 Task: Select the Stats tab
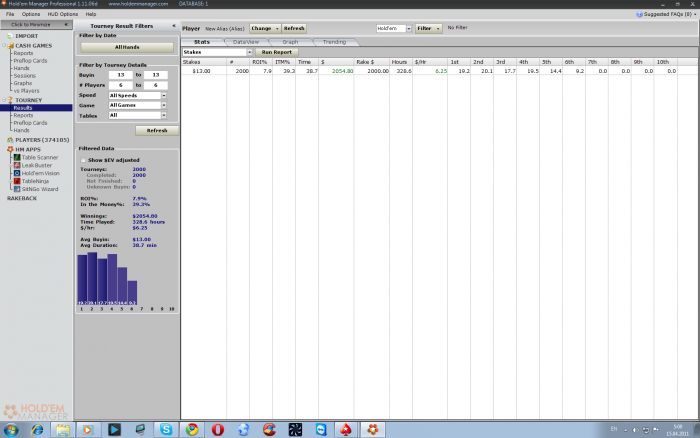tap(202, 42)
